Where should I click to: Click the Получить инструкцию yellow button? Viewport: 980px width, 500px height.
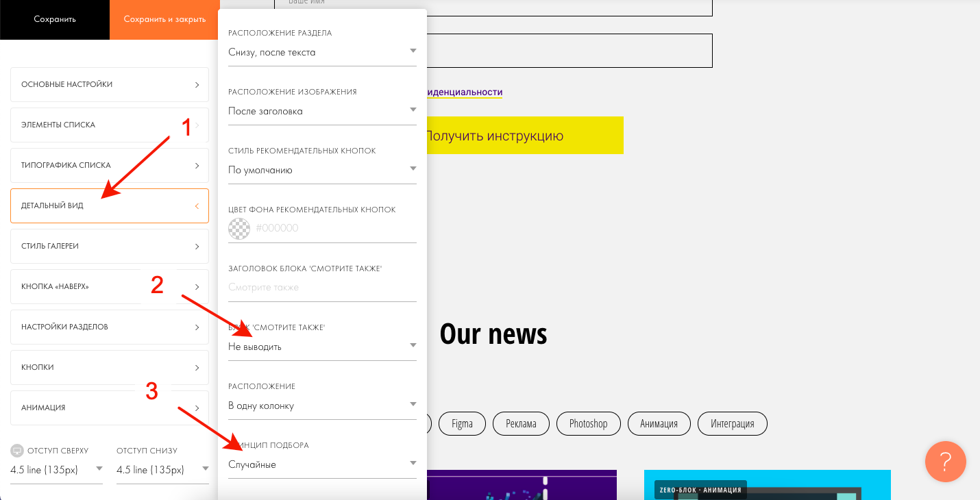(x=524, y=136)
